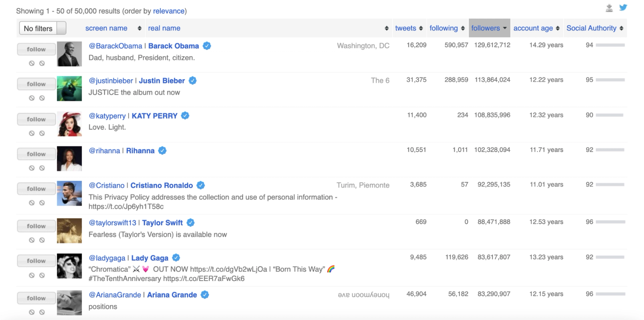Follow Barack Obama
The width and height of the screenshot is (644, 320).
click(36, 49)
